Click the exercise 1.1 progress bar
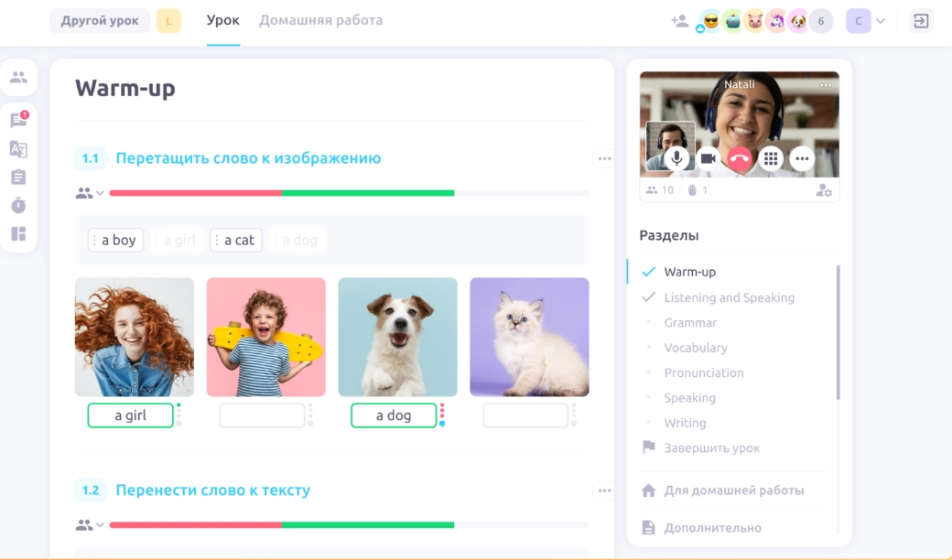 click(349, 193)
